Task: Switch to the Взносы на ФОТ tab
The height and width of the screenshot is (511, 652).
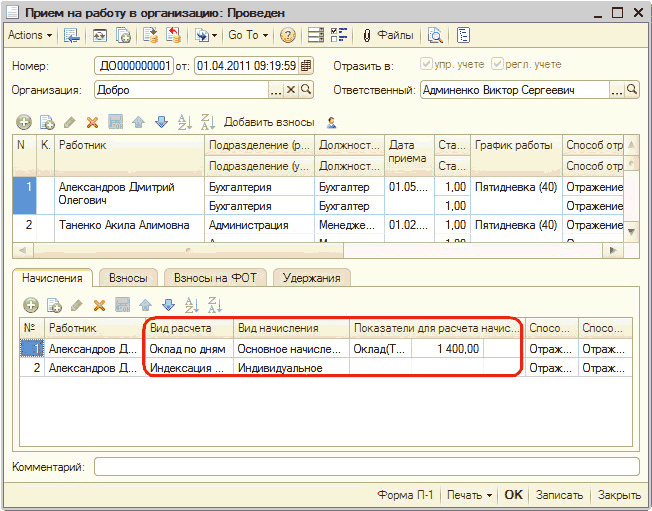Action: tap(215, 278)
